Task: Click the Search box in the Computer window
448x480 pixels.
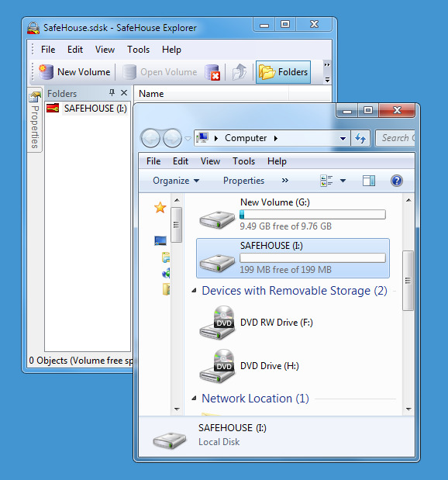Action: [x=395, y=138]
